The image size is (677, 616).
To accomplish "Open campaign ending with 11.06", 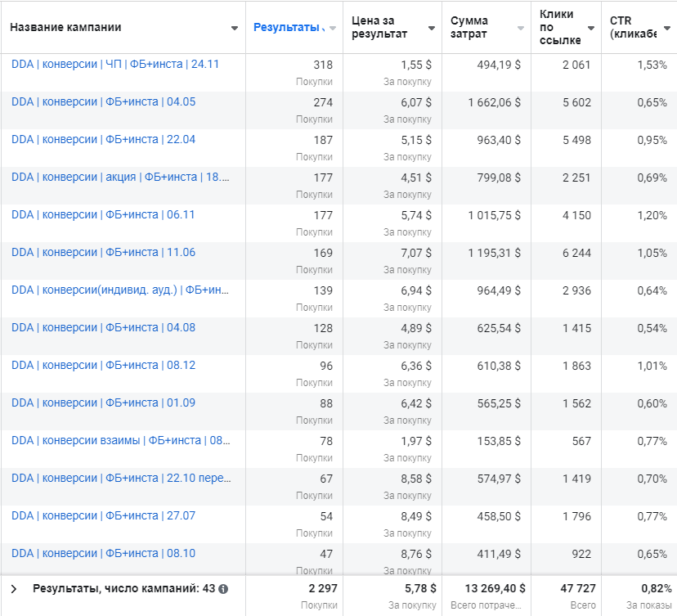I will (103, 252).
